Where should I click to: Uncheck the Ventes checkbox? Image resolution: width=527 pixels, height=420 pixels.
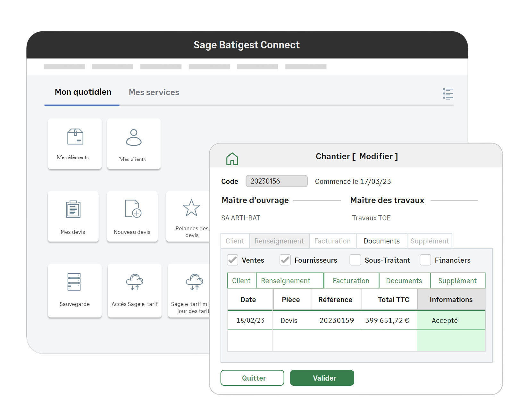[x=233, y=260]
